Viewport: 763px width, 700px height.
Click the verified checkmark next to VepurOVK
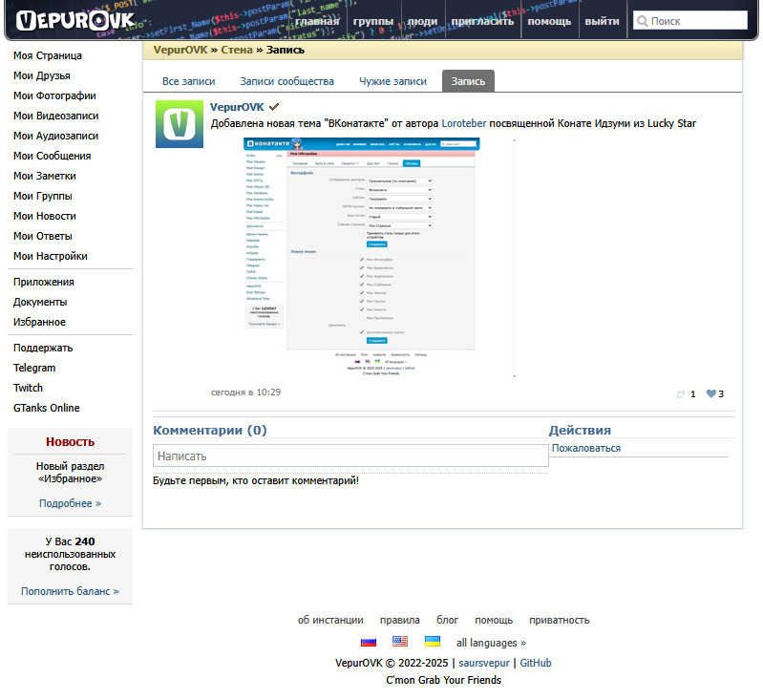274,107
